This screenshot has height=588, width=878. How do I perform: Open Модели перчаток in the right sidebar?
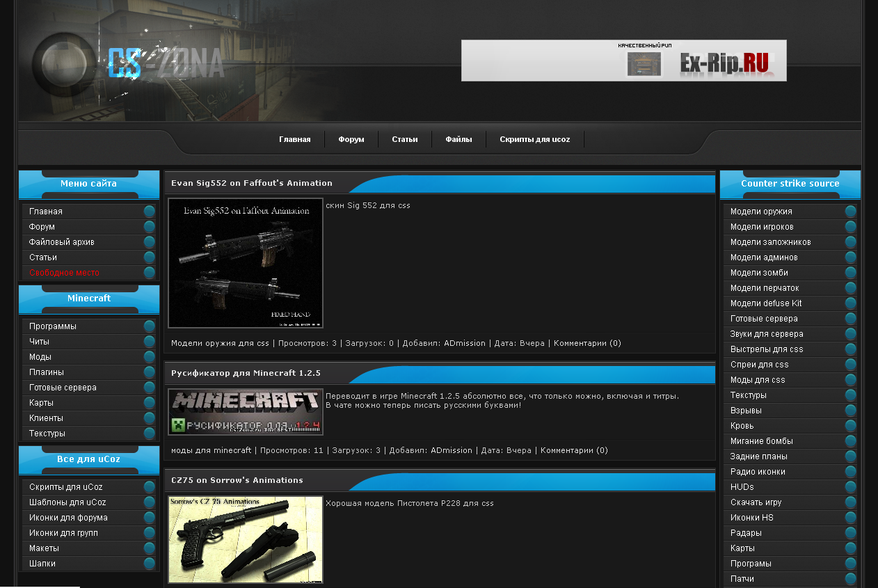[x=765, y=288]
